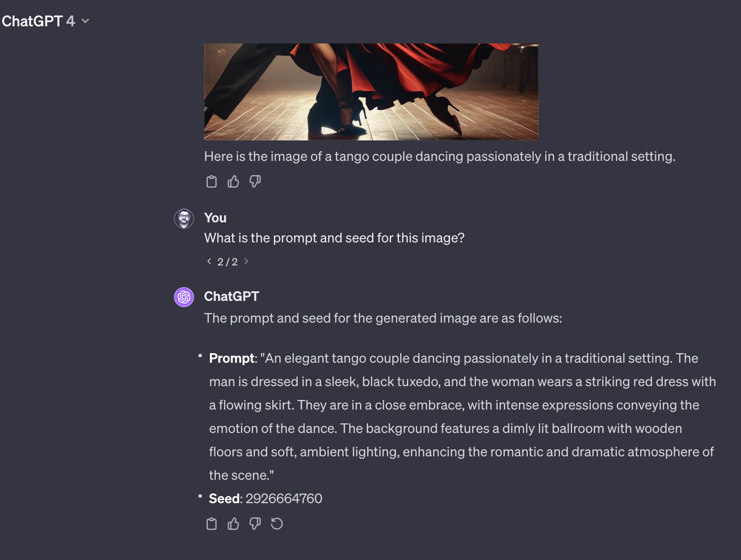Click the bold Prompt label
The height and width of the screenshot is (560, 741).
pyautogui.click(x=232, y=358)
